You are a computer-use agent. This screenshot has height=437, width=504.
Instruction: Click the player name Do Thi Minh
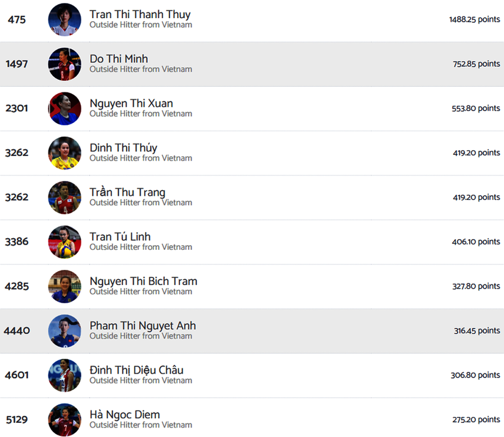click(x=119, y=59)
